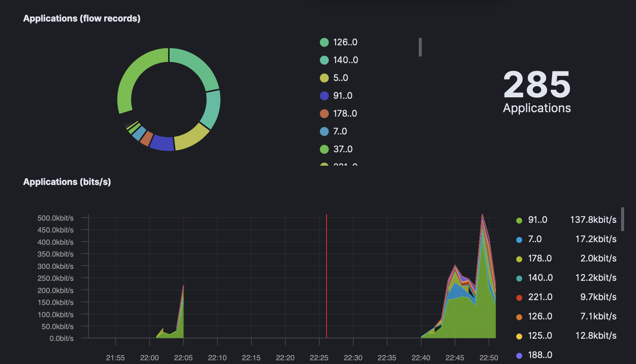Click the olive 178..0 dot in bits/s legend
This screenshot has height=364, width=636.
click(519, 259)
